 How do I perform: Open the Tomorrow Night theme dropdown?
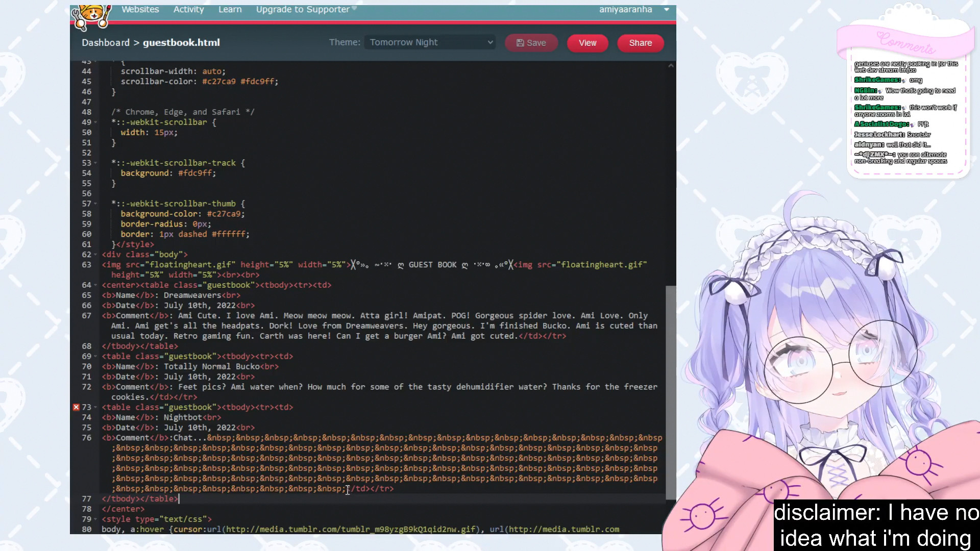[430, 42]
